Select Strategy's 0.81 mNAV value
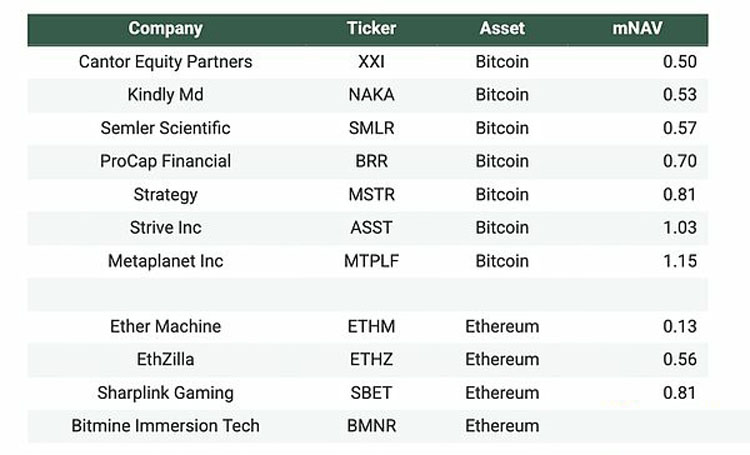Screen dimensions: 750x455 click(x=679, y=194)
